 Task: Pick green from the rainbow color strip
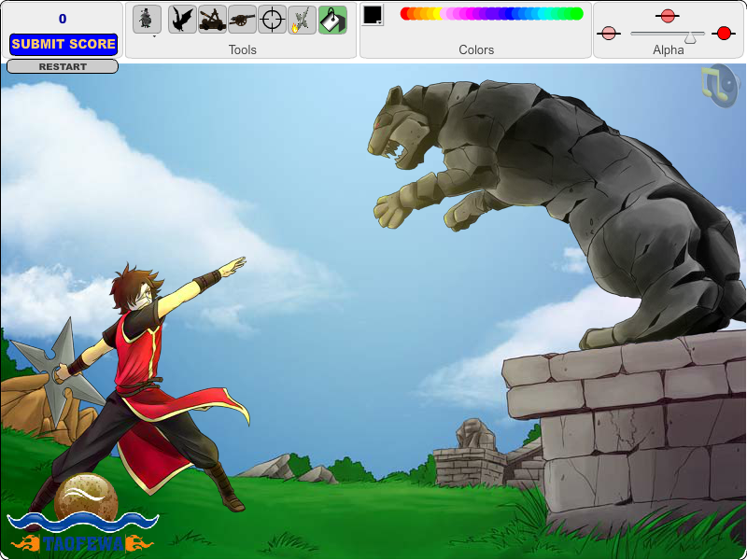click(575, 13)
